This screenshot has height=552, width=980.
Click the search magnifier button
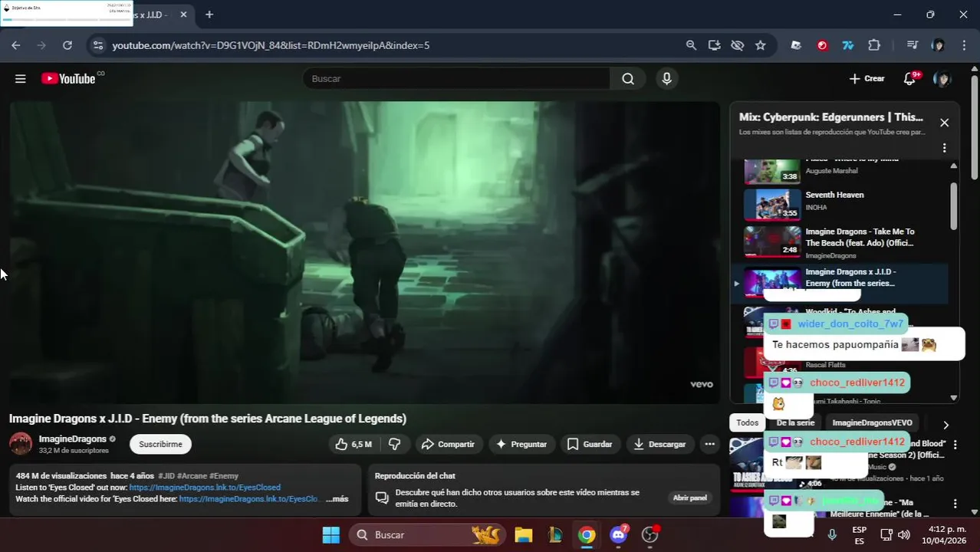(628, 79)
